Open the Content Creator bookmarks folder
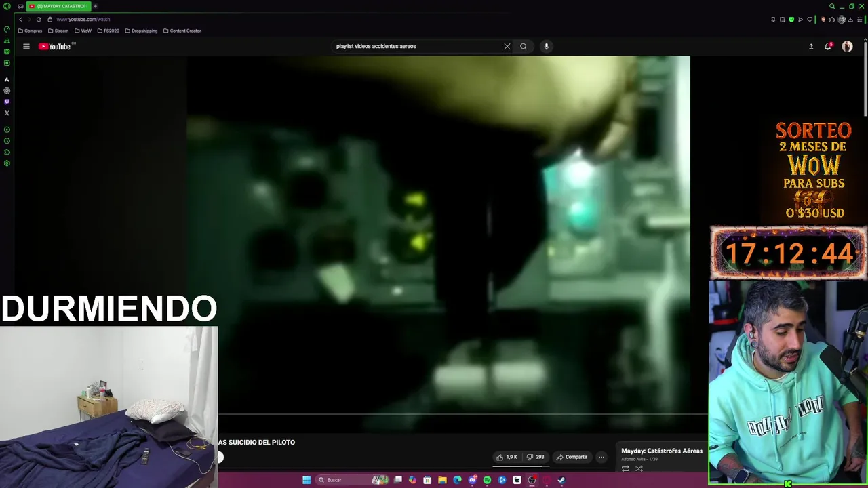Image resolution: width=868 pixels, height=488 pixels. point(182,30)
